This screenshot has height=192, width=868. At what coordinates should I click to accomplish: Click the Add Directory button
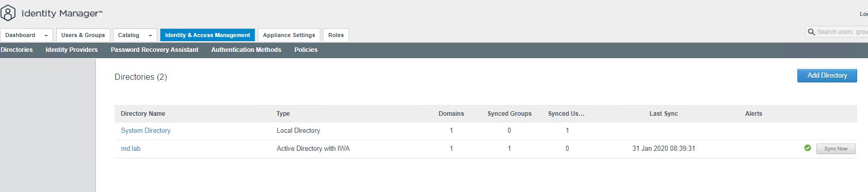827,76
